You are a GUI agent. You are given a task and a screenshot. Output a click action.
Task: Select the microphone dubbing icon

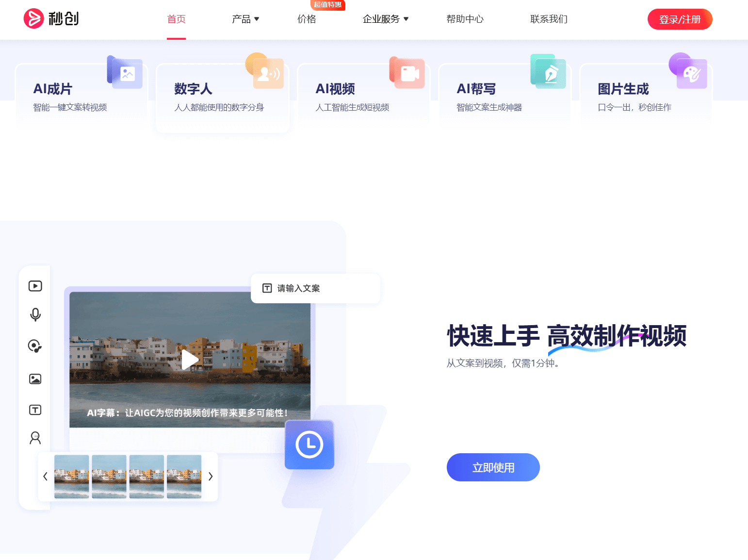coord(34,314)
